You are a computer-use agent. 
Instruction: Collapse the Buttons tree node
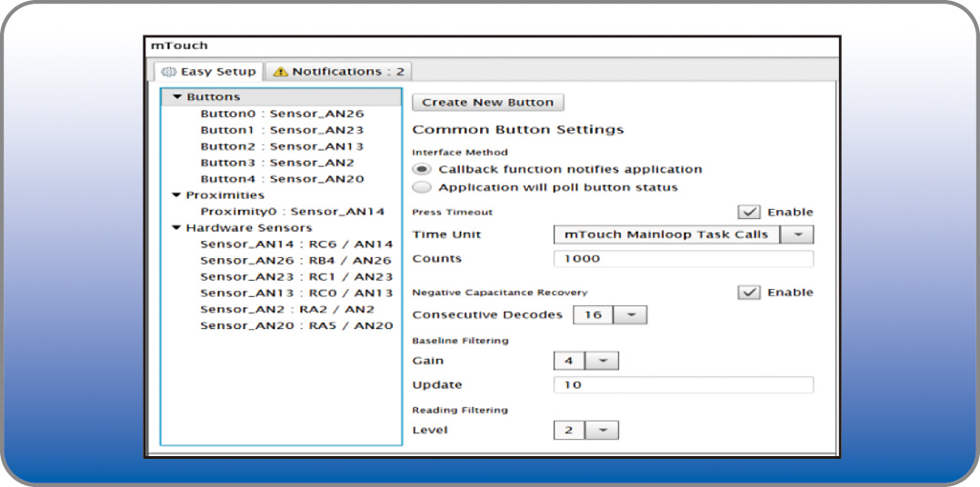177,97
